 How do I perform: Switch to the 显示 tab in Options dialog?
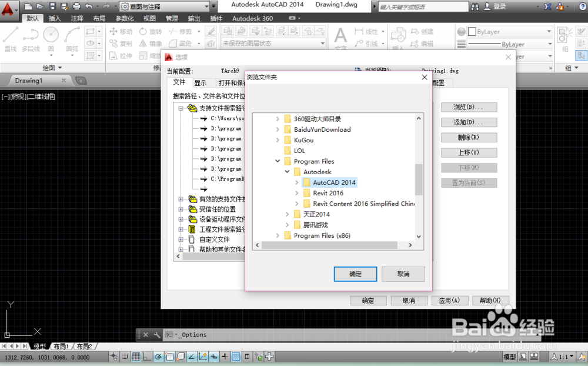click(201, 83)
